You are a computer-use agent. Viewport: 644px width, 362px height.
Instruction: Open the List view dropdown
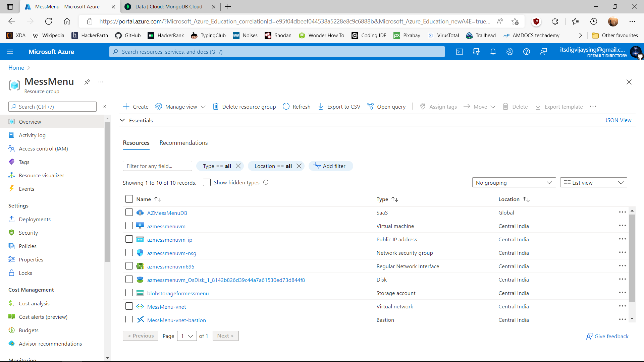(593, 182)
